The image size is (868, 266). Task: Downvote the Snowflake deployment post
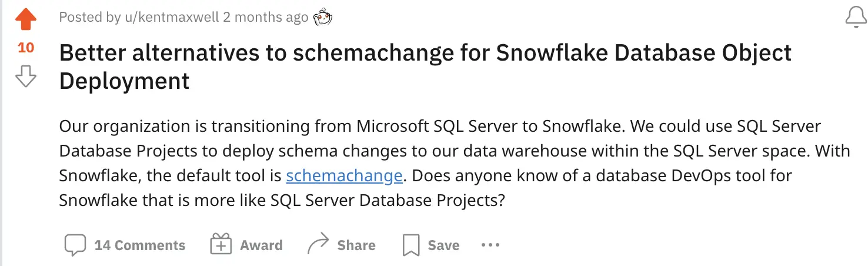pos(26,77)
